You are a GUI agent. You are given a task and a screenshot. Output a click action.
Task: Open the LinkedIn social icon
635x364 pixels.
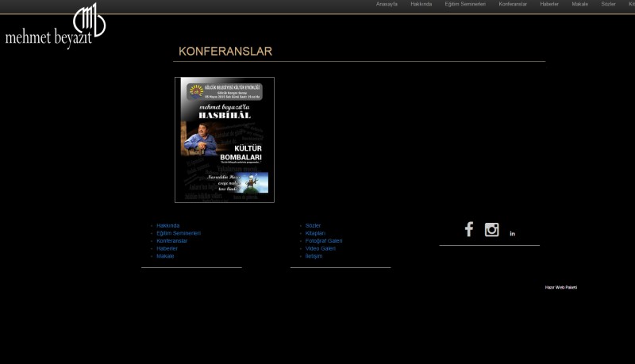pyautogui.click(x=512, y=234)
